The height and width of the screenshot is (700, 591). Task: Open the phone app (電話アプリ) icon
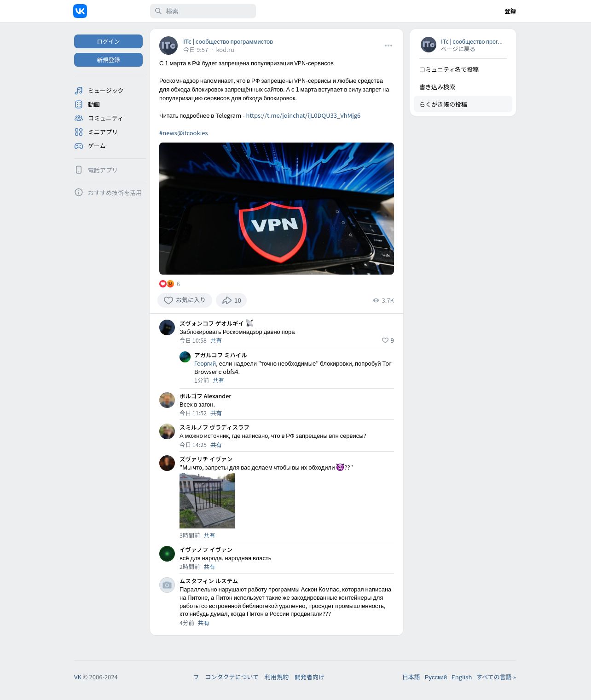pos(79,170)
